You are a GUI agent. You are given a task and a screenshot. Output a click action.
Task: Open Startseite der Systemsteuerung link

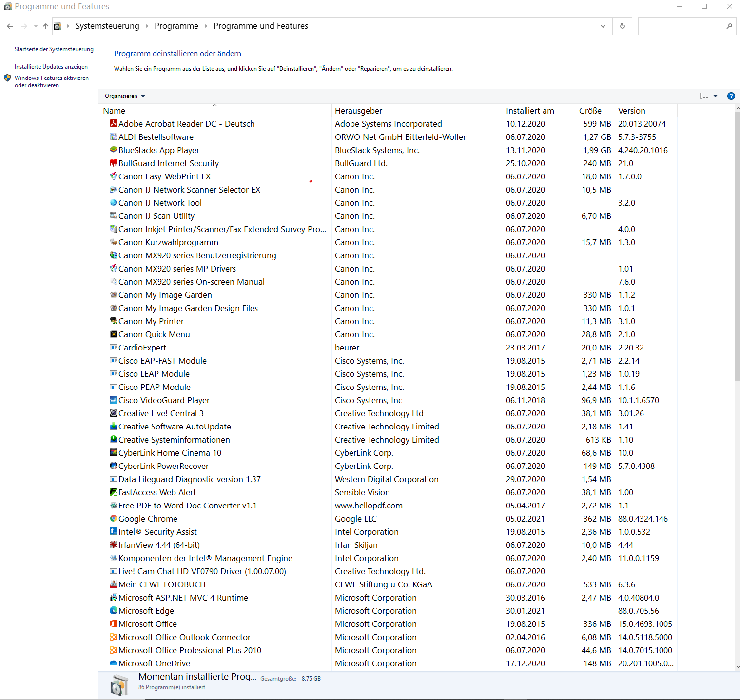point(54,49)
